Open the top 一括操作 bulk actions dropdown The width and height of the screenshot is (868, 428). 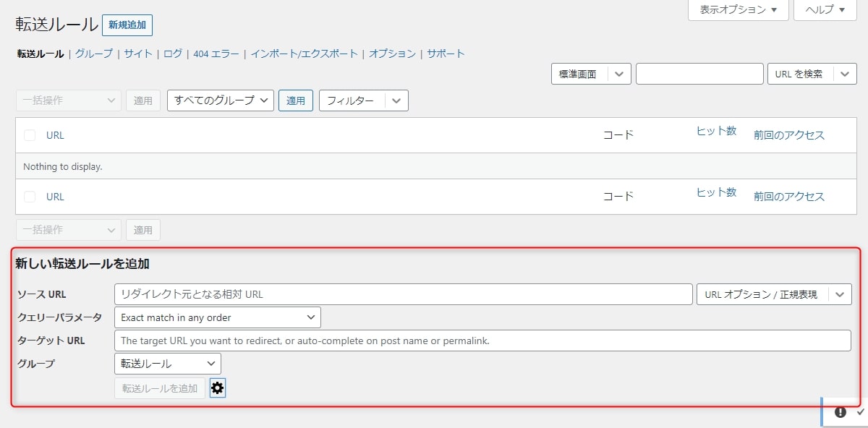(x=68, y=100)
